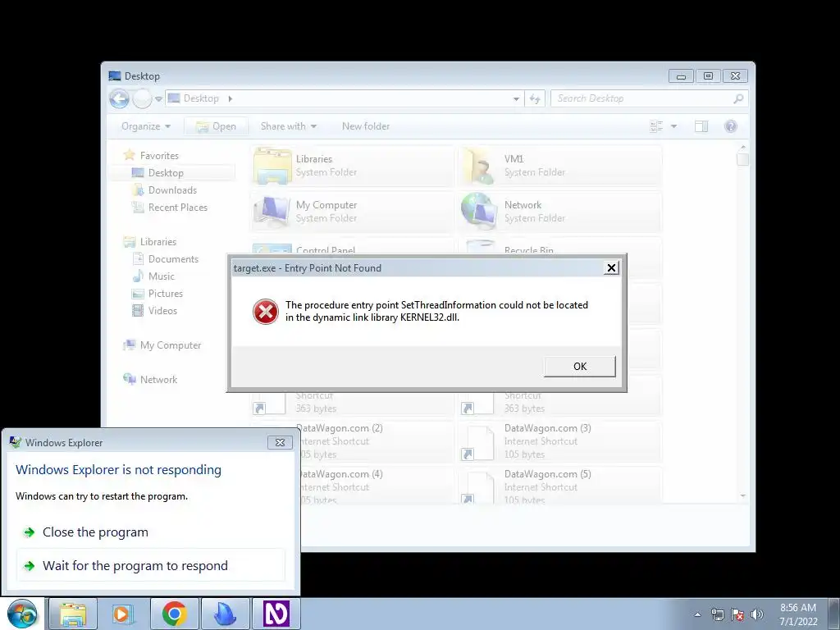The width and height of the screenshot is (840, 630).
Task: Open Action Center flag tray icon
Action: (x=737, y=614)
